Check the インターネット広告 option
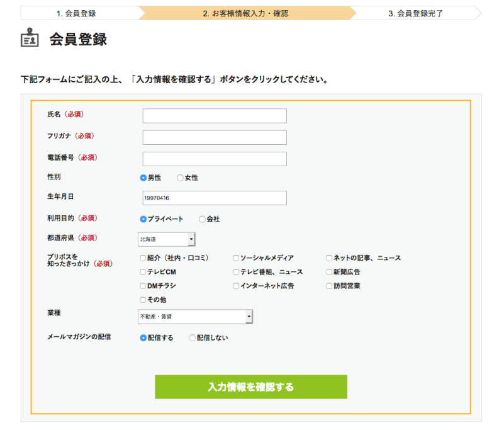This screenshot has height=430, width=504. click(x=236, y=286)
